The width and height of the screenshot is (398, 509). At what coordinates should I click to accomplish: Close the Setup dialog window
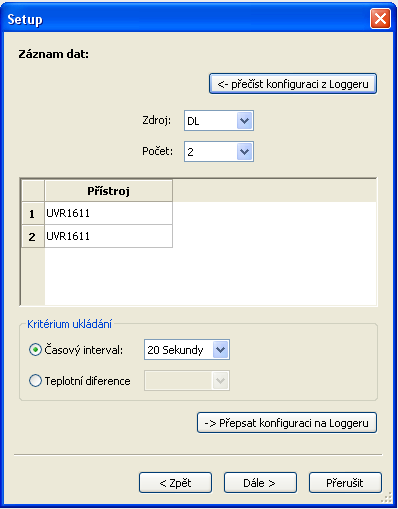pyautogui.click(x=380, y=19)
